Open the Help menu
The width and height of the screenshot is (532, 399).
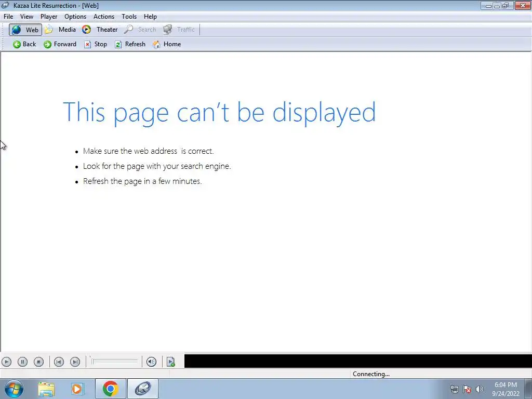(x=150, y=17)
